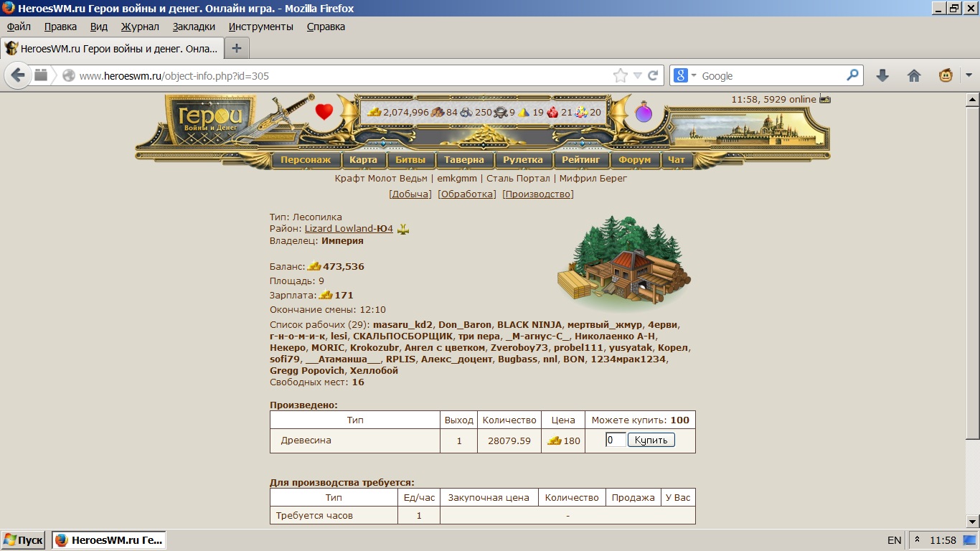Open the Инструменты menu
980x551 pixels.
(x=261, y=27)
